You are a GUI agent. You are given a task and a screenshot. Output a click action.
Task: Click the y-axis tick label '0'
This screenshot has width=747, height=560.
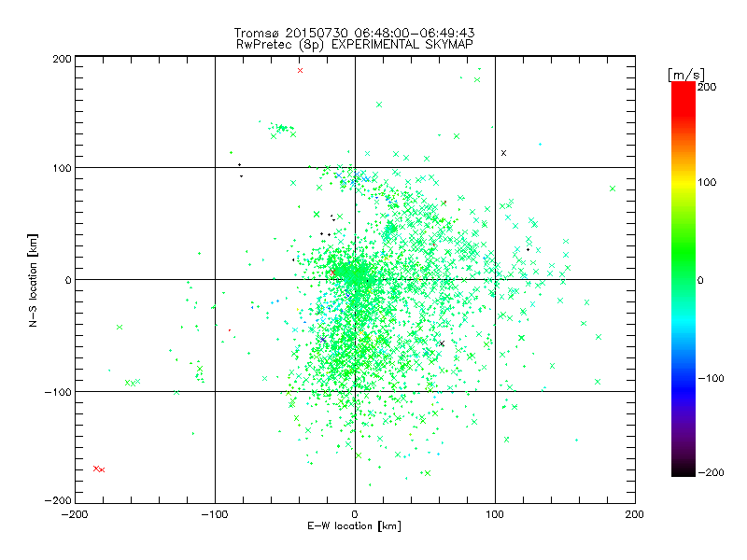point(68,280)
